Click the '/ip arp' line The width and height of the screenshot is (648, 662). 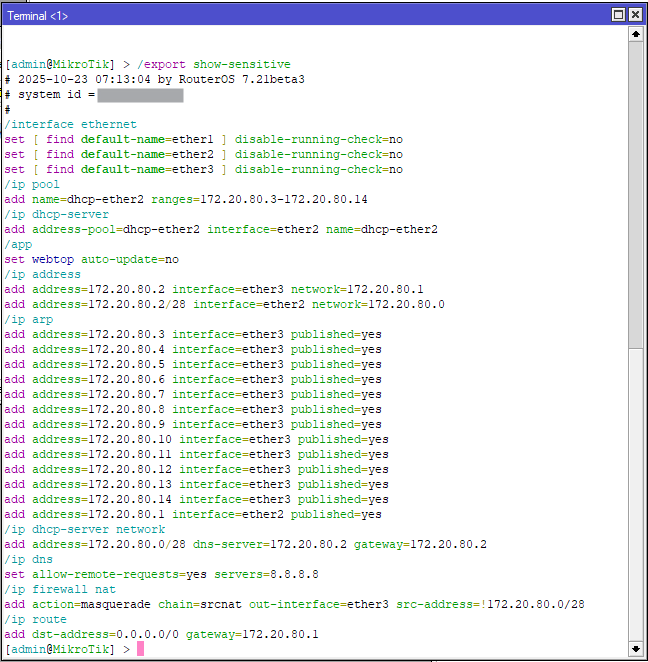[x=29, y=320]
